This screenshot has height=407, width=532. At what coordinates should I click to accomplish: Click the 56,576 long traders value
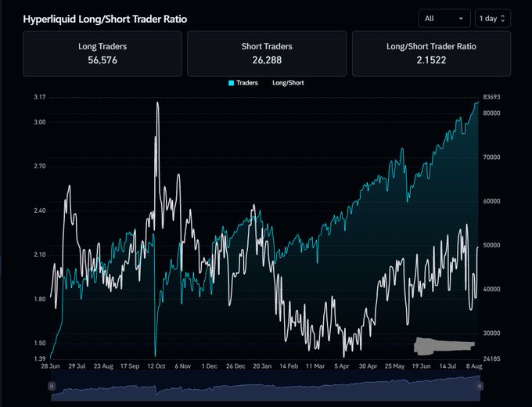(102, 60)
